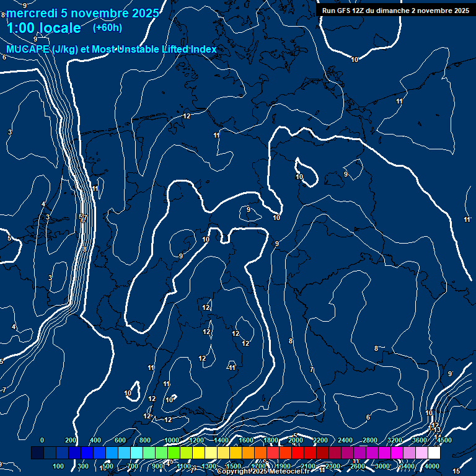The image size is (476, 476).
Task: Click the '2000' legend scale label
Action: point(296,440)
